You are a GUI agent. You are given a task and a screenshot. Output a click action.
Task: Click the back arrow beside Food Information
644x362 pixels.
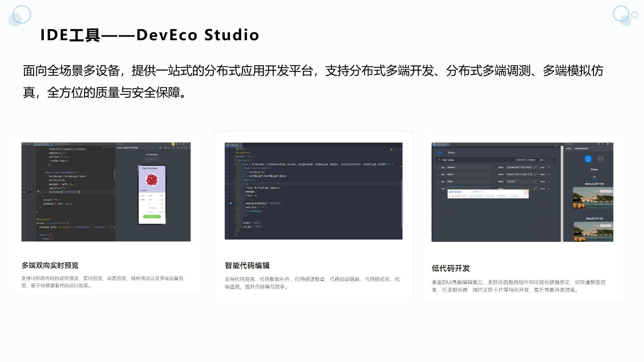(x=140, y=168)
